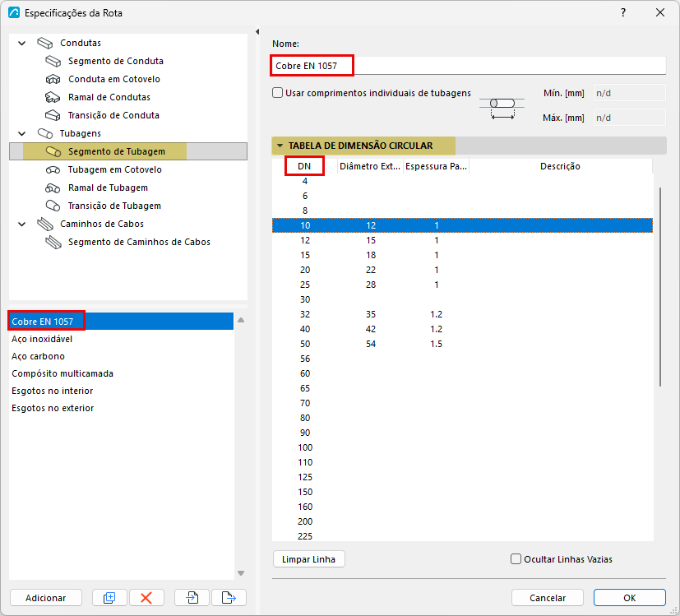Image resolution: width=680 pixels, height=616 pixels.
Task: Click the Diâmetro Ext... column header
Action: [370, 166]
